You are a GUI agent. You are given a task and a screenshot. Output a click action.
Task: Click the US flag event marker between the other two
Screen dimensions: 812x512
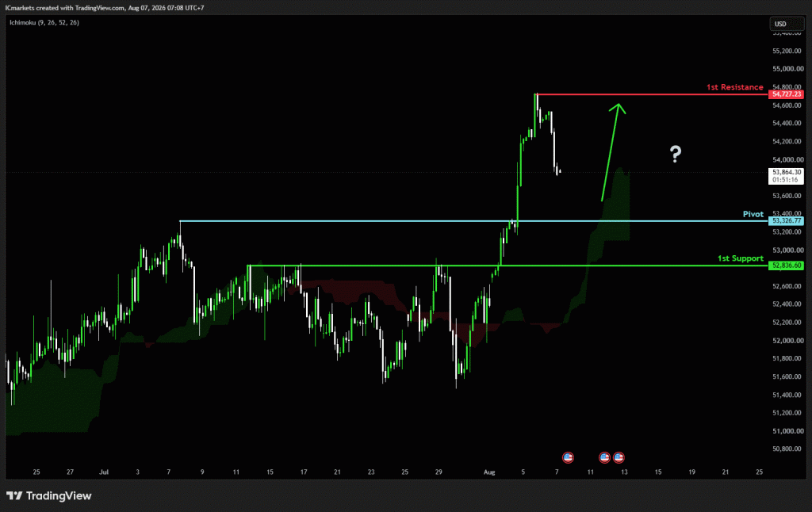pos(604,457)
